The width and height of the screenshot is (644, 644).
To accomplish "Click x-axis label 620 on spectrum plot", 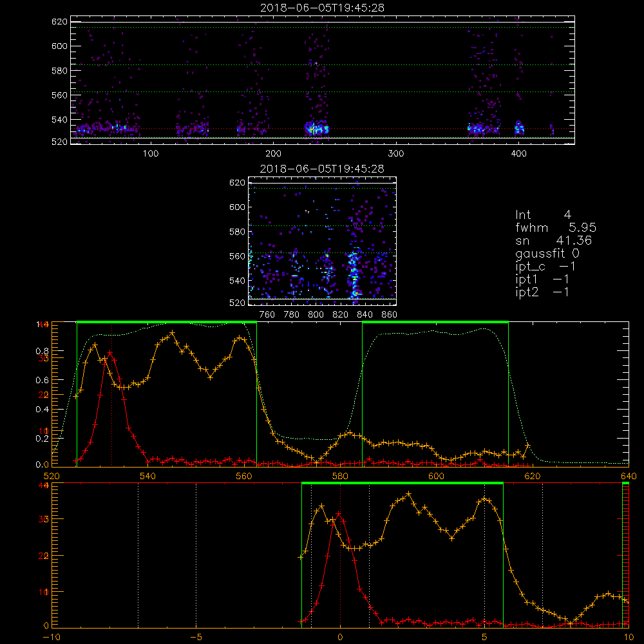I will tap(533, 477).
